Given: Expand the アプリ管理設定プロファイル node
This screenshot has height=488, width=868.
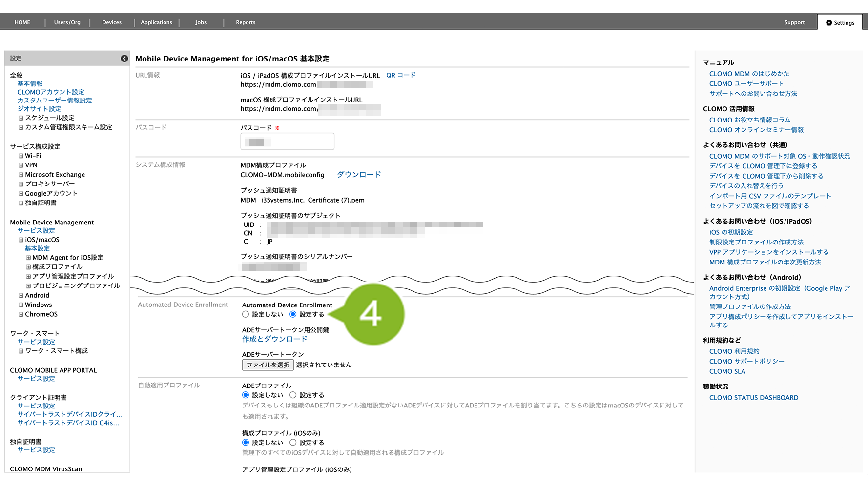Looking at the screenshot, I should coord(28,276).
